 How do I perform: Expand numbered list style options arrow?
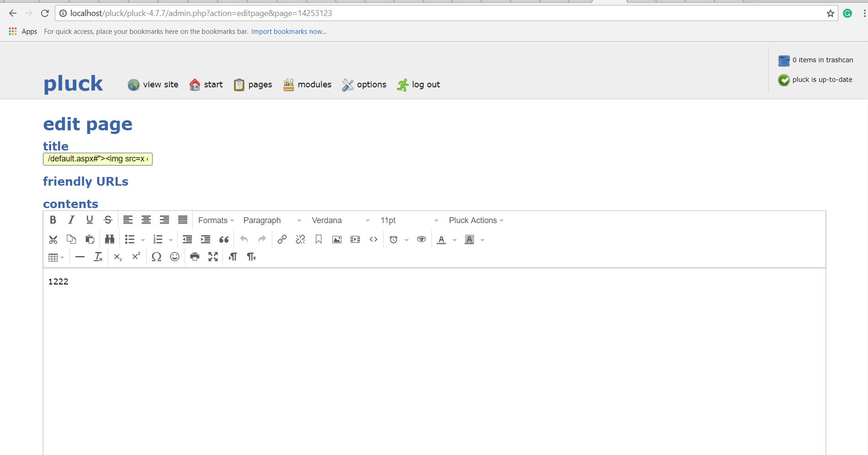(171, 240)
